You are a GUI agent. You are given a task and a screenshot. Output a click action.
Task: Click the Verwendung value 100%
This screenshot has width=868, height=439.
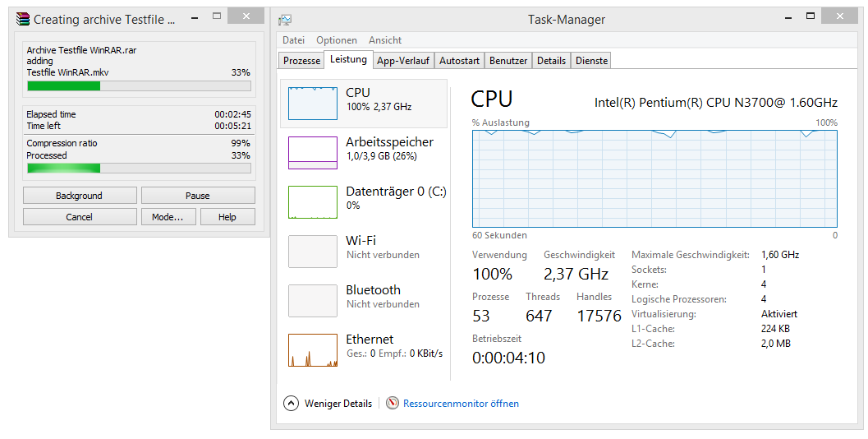[493, 274]
